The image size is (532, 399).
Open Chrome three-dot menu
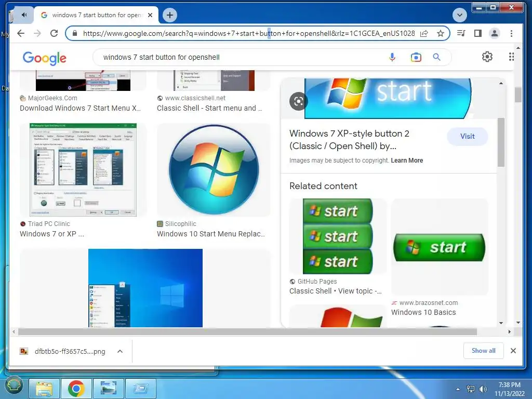tap(511, 33)
